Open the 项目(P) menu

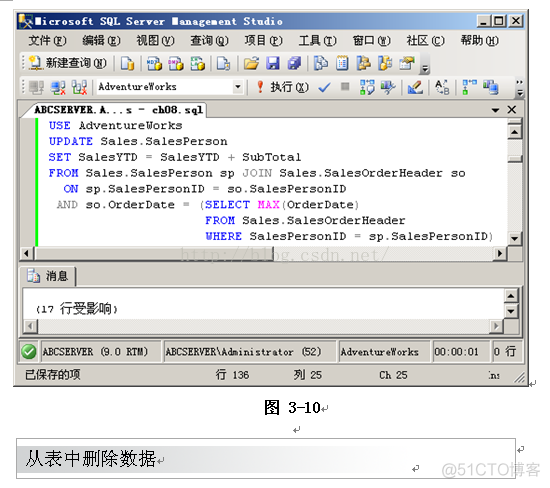[x=263, y=41]
